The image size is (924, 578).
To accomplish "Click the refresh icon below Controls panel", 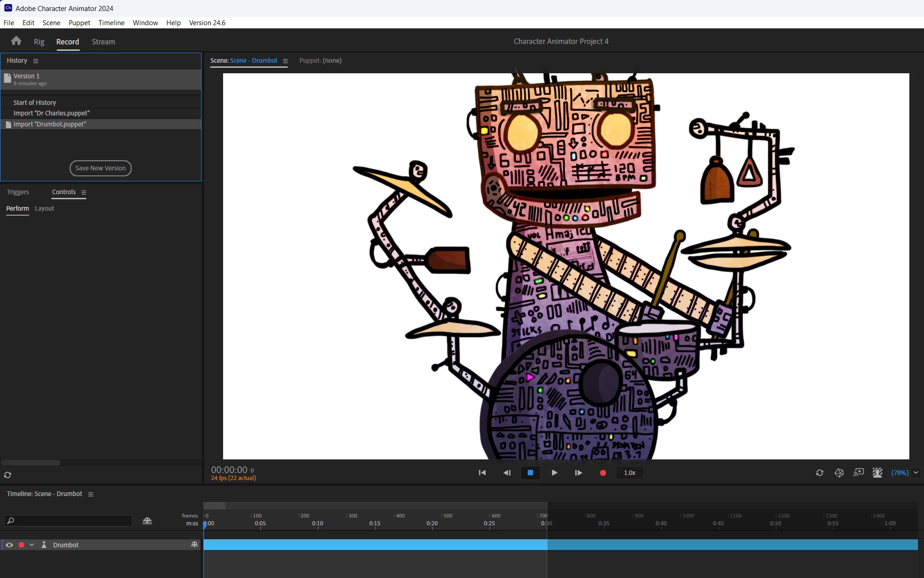I will click(x=7, y=475).
